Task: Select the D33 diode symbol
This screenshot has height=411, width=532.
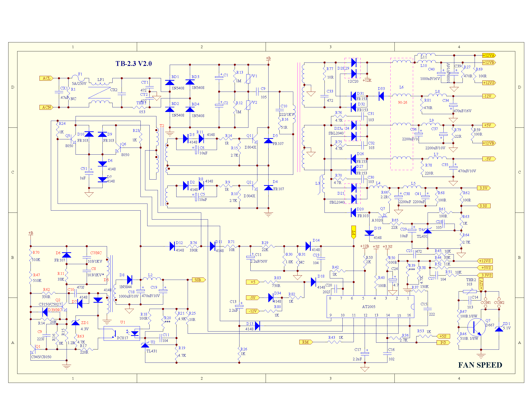Action: tap(381, 96)
